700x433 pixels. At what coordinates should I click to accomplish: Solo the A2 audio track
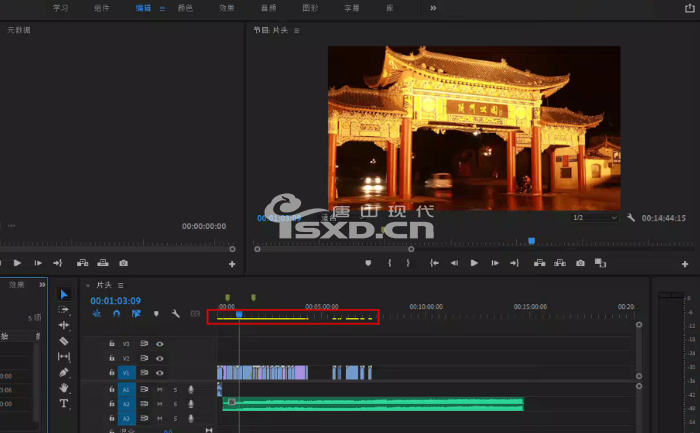click(x=175, y=404)
